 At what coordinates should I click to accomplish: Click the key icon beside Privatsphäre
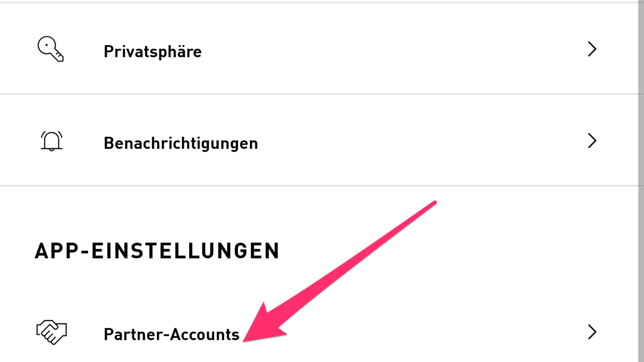coord(50,49)
